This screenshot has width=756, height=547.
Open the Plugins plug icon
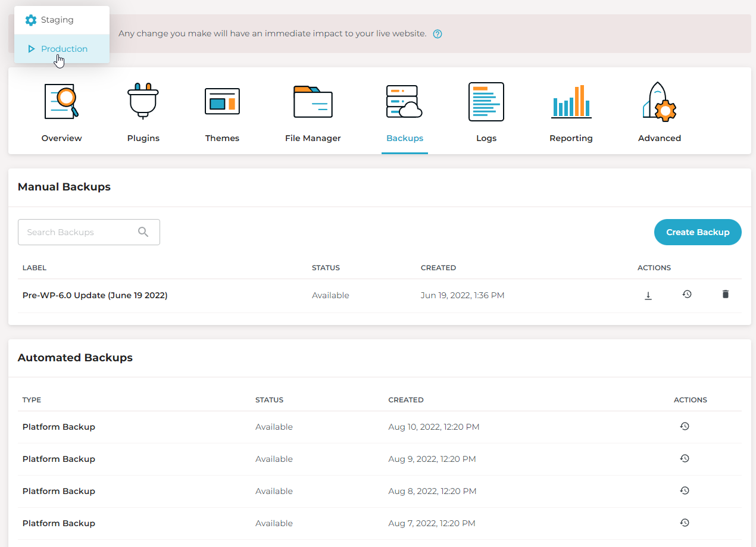(x=143, y=102)
